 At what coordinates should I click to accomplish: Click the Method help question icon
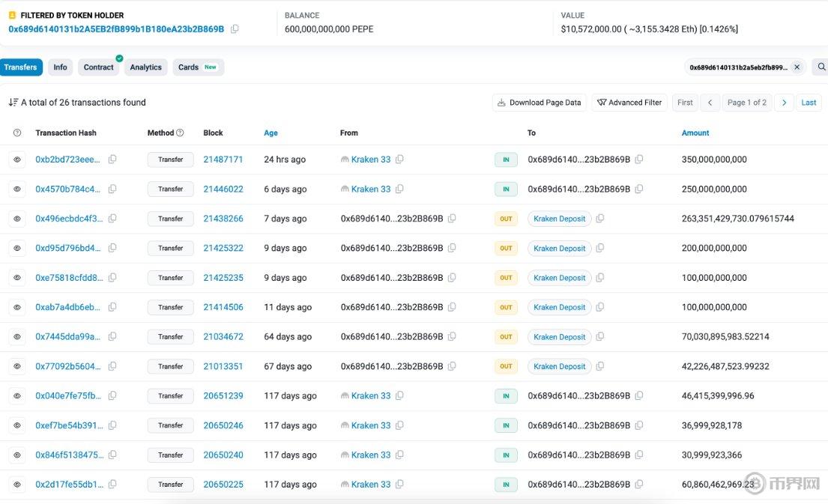click(180, 133)
